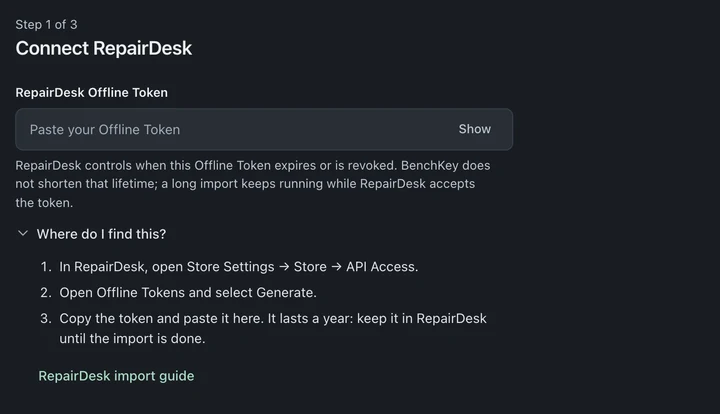Image resolution: width=720 pixels, height=414 pixels.
Task: Select the 'Connect RepairDesk' heading
Action: tap(104, 48)
